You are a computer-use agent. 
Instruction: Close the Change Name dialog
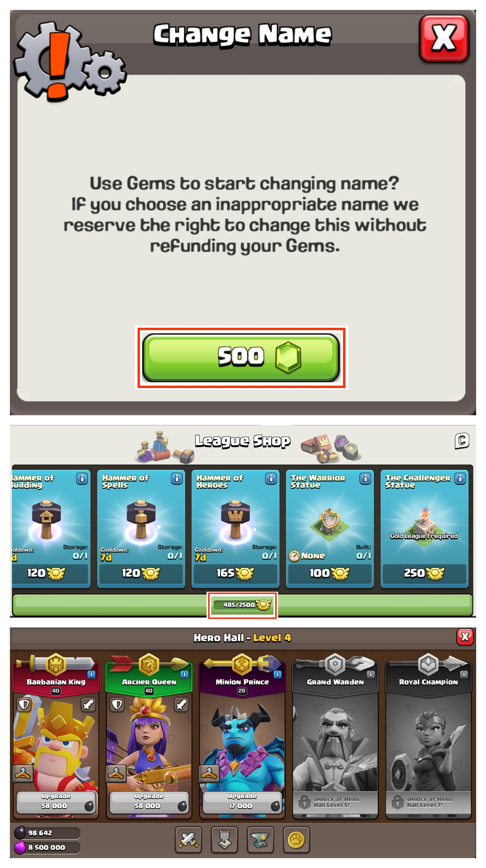pyautogui.click(x=444, y=38)
